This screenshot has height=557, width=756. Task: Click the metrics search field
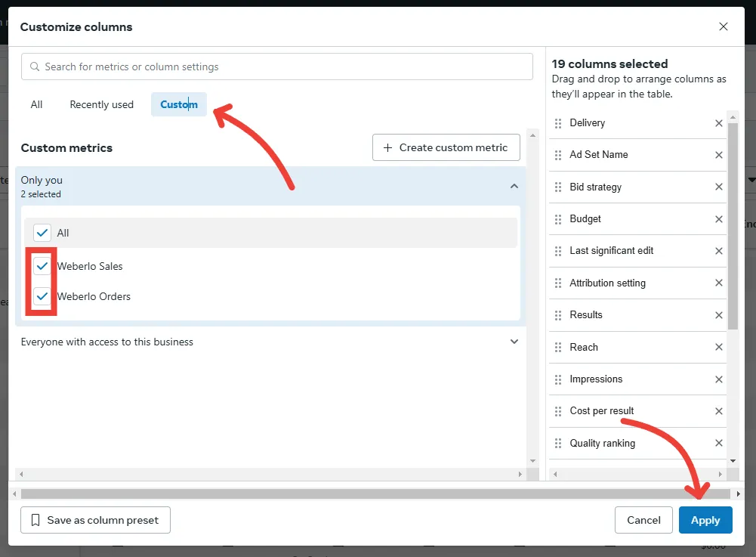[x=276, y=67]
